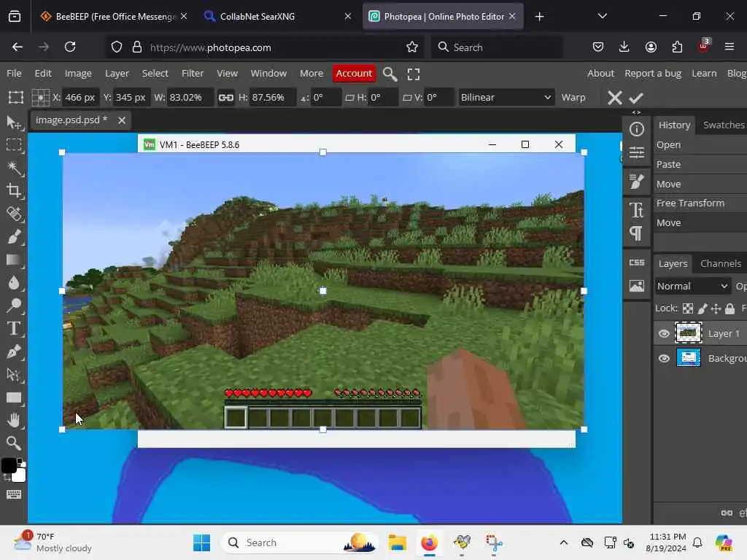747x560 pixels.
Task: Select the Pen tool
Action: pyautogui.click(x=14, y=351)
